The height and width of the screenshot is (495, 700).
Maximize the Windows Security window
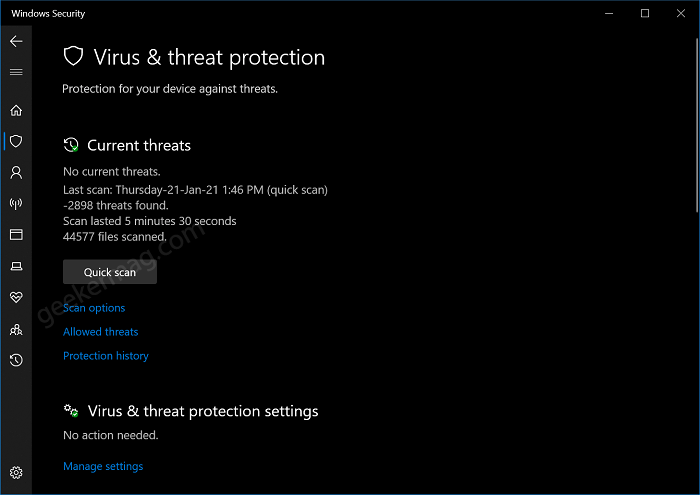pos(645,13)
